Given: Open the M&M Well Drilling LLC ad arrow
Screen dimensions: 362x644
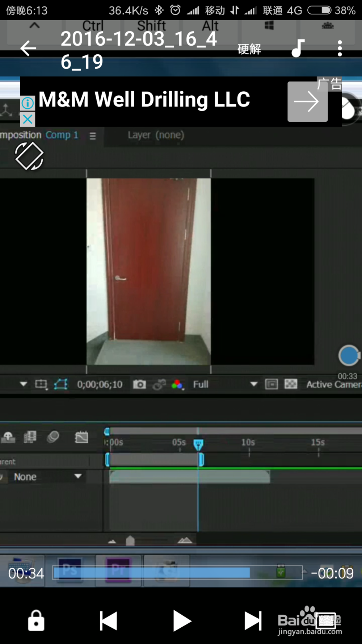Looking at the screenshot, I should pos(307,101).
